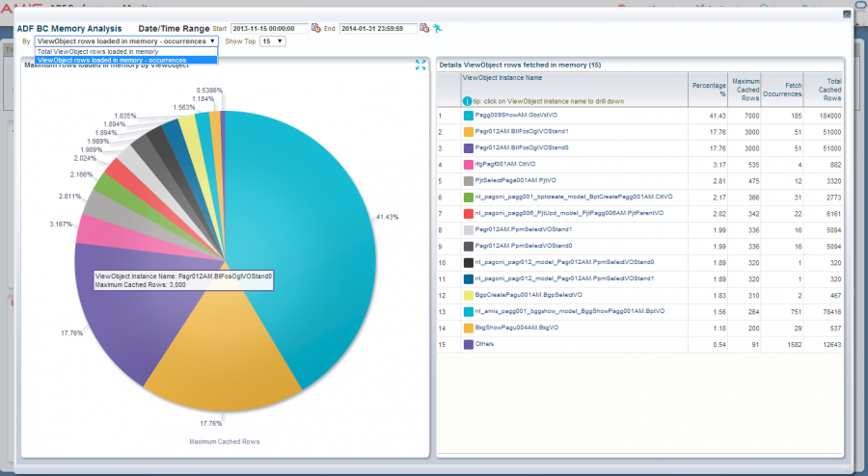Click the End date input field
868x476 pixels.
click(379, 28)
